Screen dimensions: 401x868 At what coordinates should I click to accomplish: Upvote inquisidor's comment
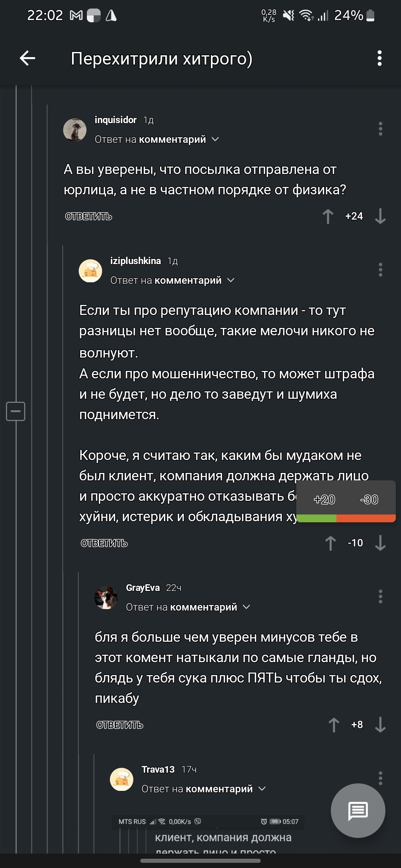(328, 216)
